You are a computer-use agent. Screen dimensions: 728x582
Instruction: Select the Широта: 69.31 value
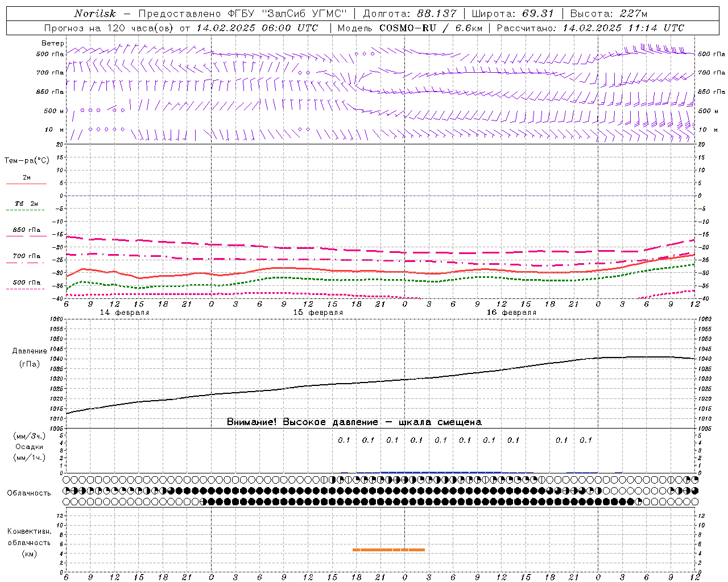pyautogui.click(x=513, y=14)
